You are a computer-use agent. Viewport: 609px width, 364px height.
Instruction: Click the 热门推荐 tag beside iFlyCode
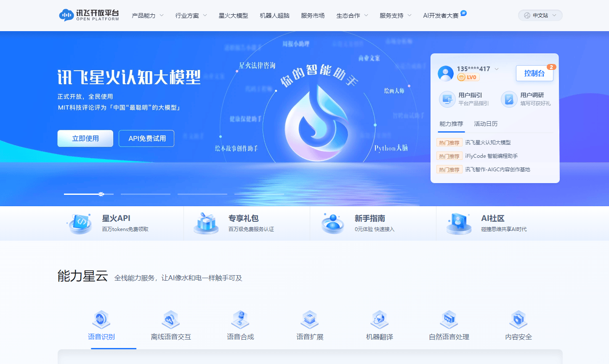tap(449, 156)
